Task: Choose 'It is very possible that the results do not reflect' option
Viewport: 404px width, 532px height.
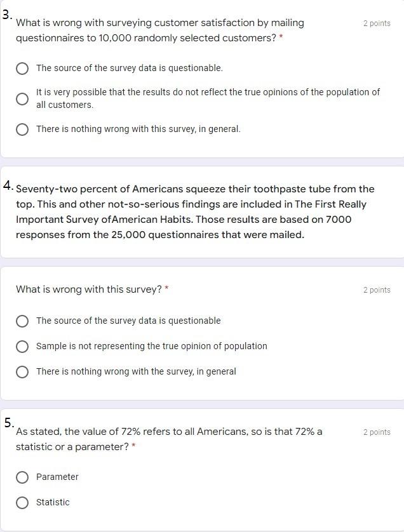Action: [x=22, y=99]
